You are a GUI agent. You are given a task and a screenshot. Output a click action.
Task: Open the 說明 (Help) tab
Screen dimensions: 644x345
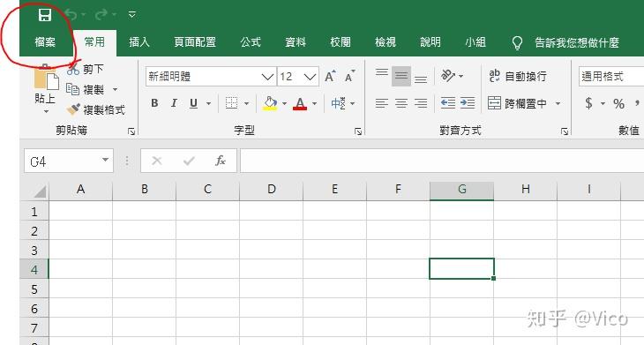[x=431, y=41]
